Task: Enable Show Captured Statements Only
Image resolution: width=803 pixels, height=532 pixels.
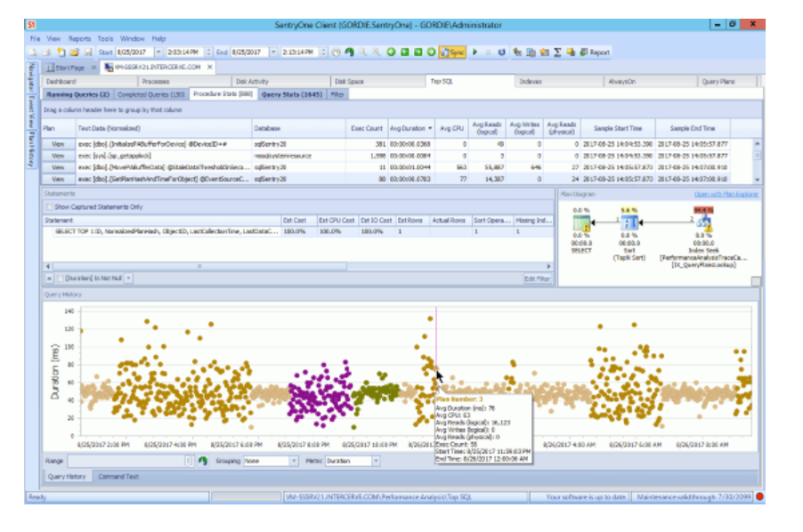Action: (49, 208)
